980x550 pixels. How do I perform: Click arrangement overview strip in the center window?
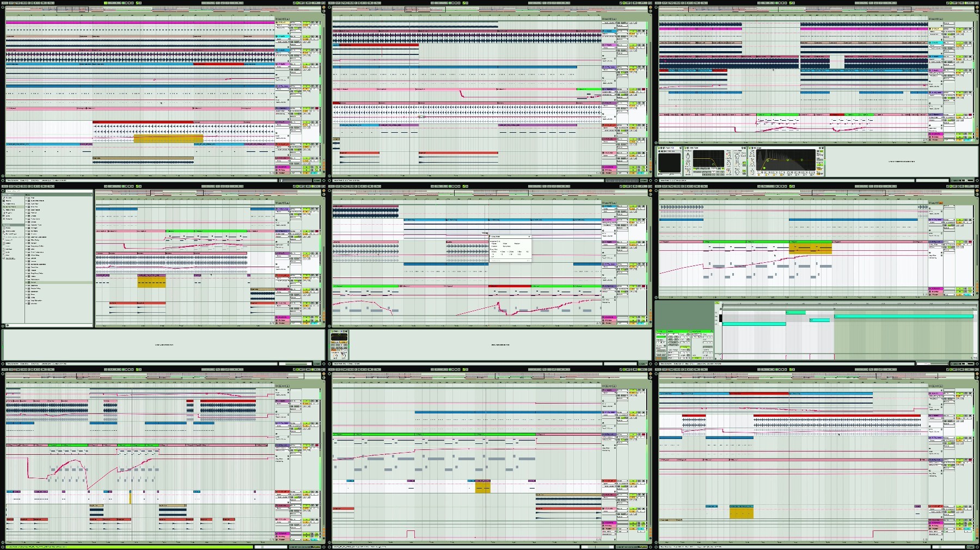[490, 193]
